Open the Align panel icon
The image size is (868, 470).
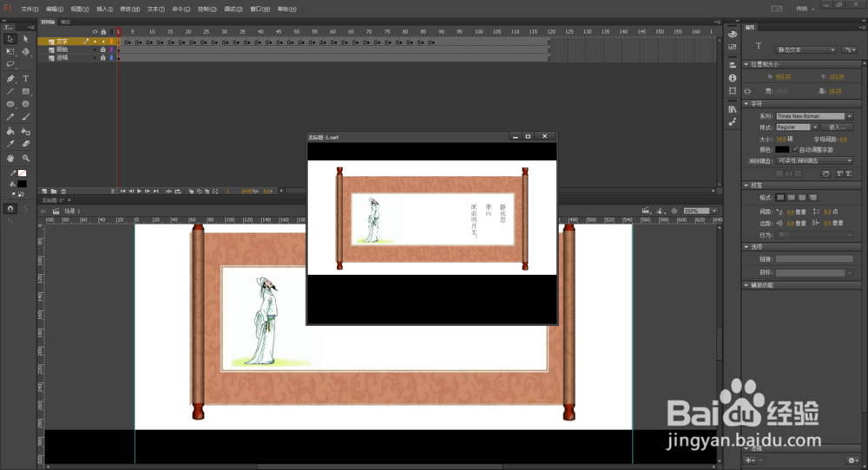tap(733, 65)
